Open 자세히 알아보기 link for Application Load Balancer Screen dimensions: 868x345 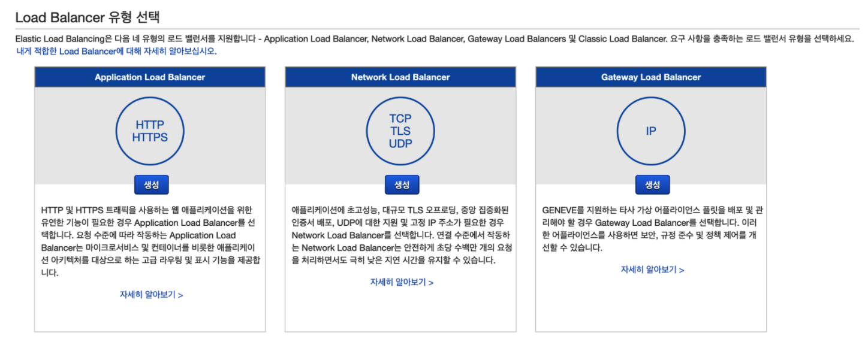click(x=151, y=295)
